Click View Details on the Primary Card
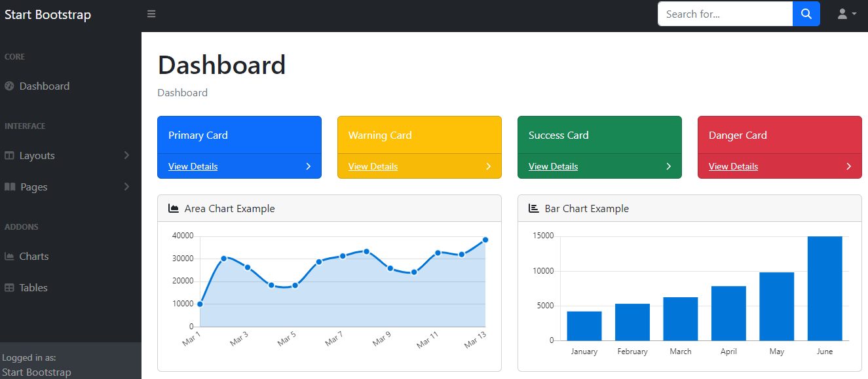 coord(193,166)
